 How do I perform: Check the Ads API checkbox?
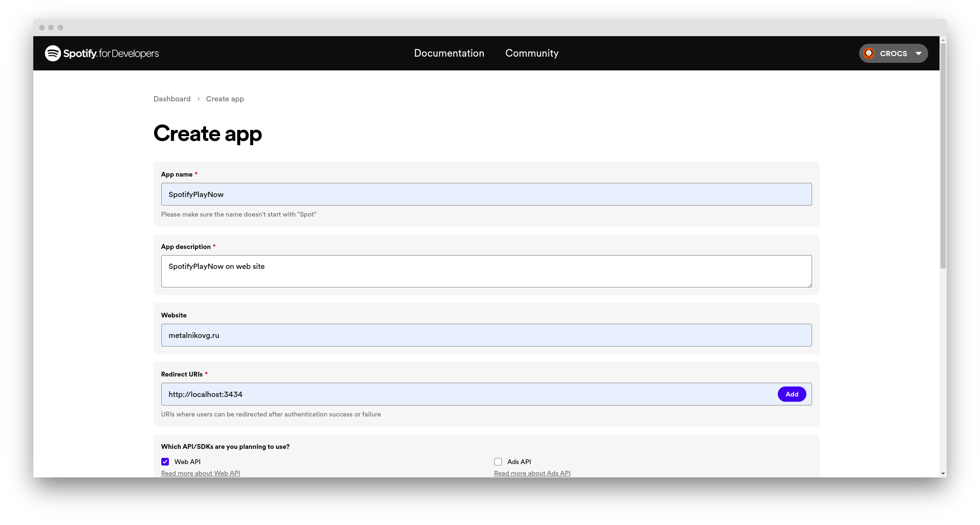tap(498, 462)
